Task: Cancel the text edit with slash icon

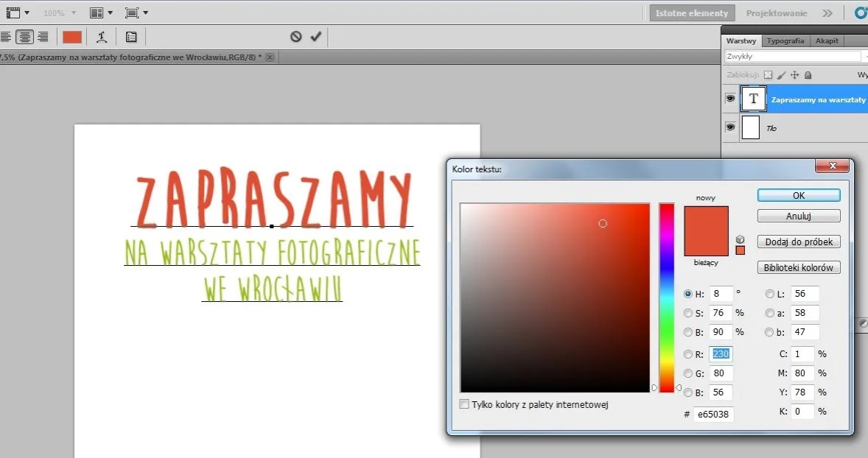Action: 295,36
